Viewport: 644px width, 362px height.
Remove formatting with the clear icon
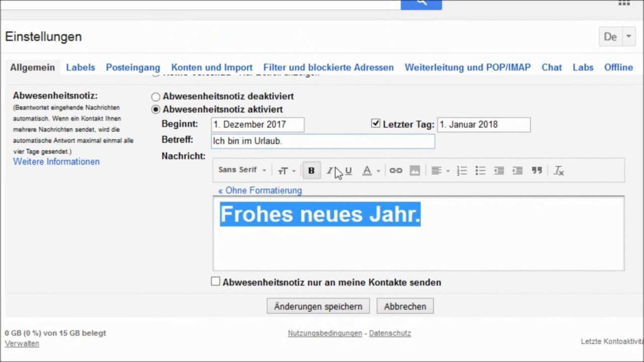point(558,171)
